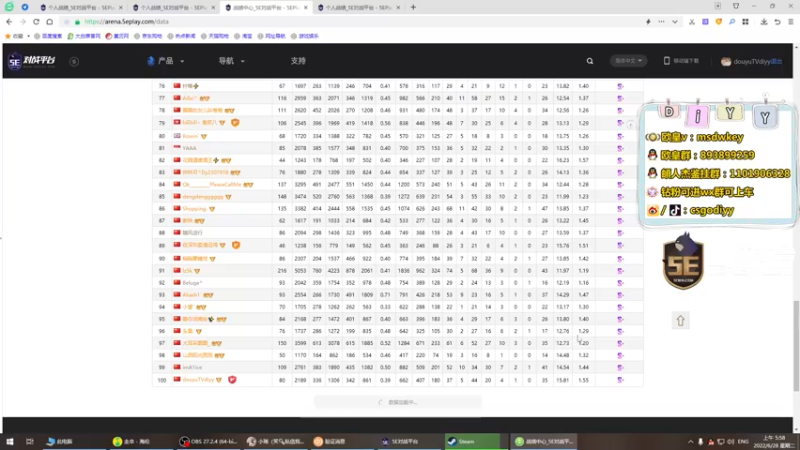Image resolution: width=800 pixels, height=450 pixels.
Task: Open player dengdengggggg in row 85
Action: coord(203,196)
